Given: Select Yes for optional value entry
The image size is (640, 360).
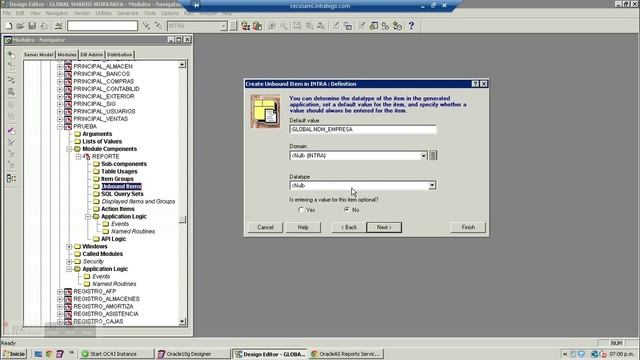Looking at the screenshot, I should click(301, 210).
